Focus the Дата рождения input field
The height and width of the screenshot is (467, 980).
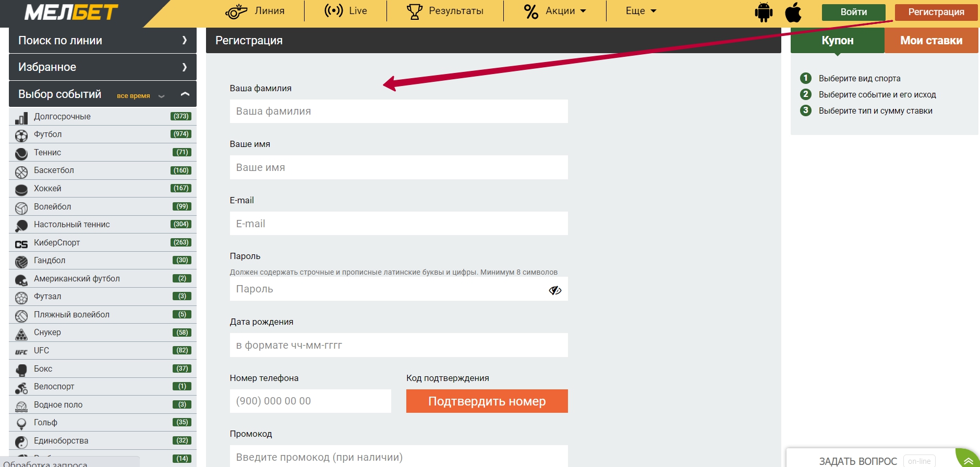(399, 345)
